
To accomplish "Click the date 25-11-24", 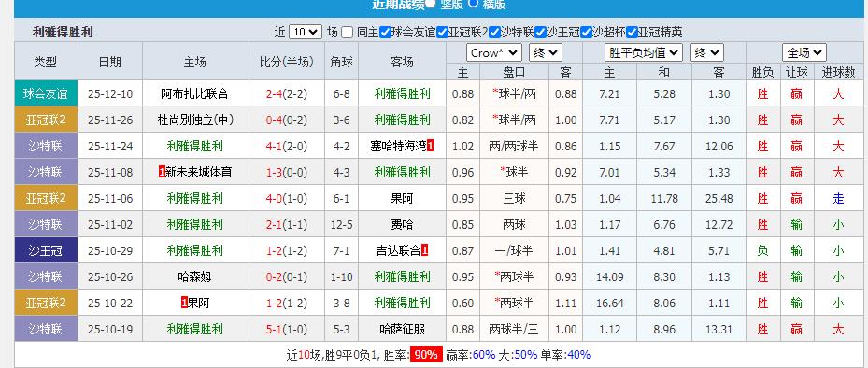I will pos(110,147).
